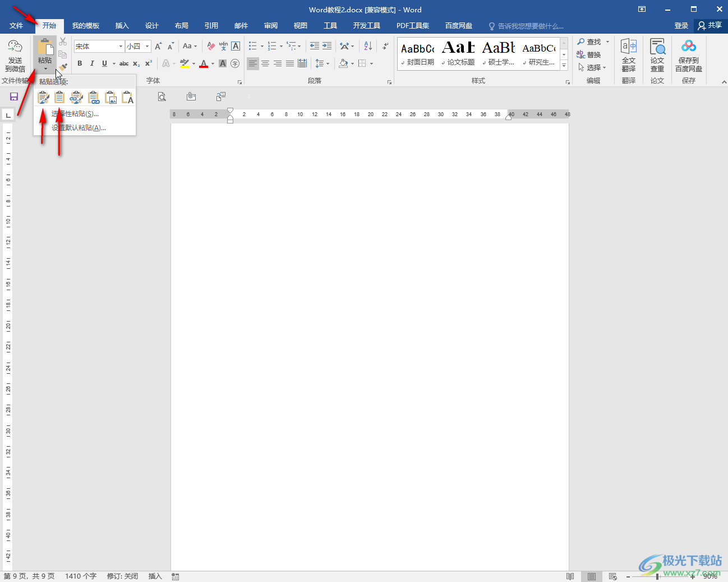728x582 pixels.
Task: Click the Cut scissors icon
Action: [63, 42]
